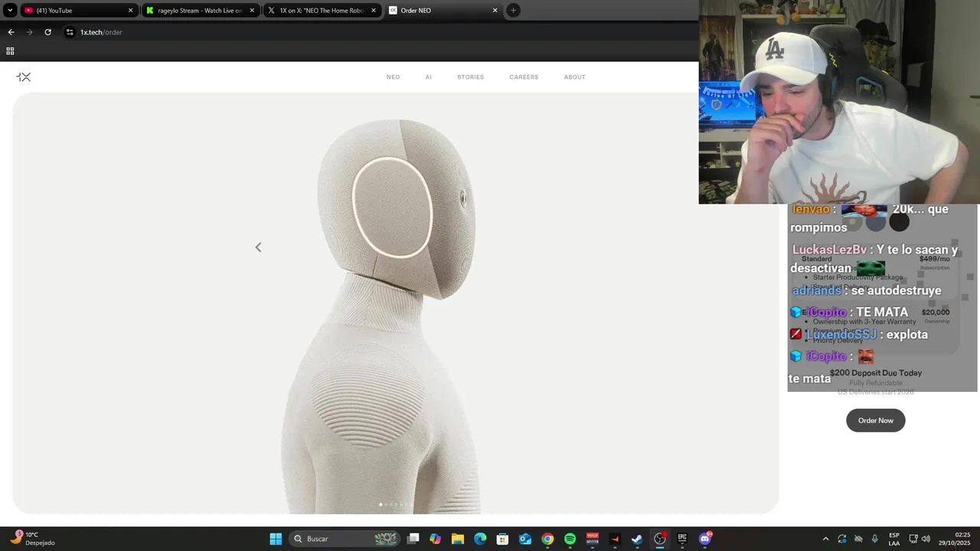This screenshot has height=551, width=980.
Task: Launch Copilot from the taskbar
Action: [x=436, y=539]
